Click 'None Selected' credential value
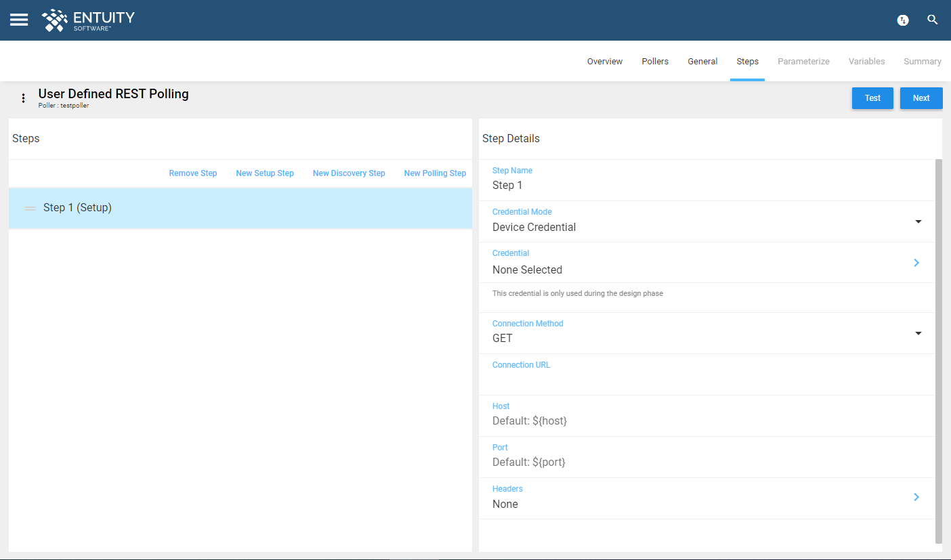The width and height of the screenshot is (951, 560). [x=527, y=270]
